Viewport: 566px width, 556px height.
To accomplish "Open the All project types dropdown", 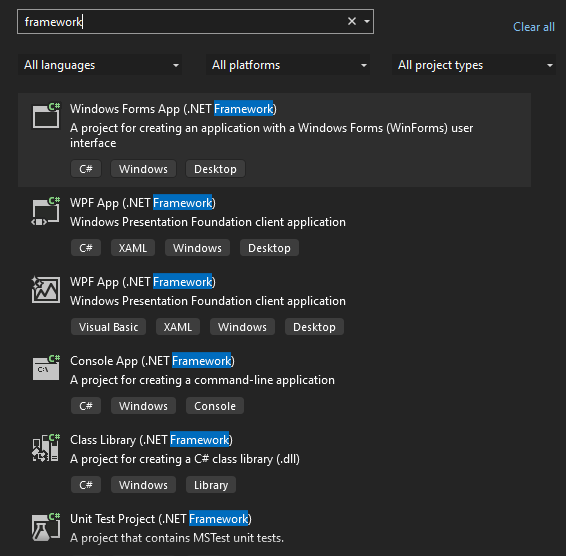I will click(x=474, y=65).
